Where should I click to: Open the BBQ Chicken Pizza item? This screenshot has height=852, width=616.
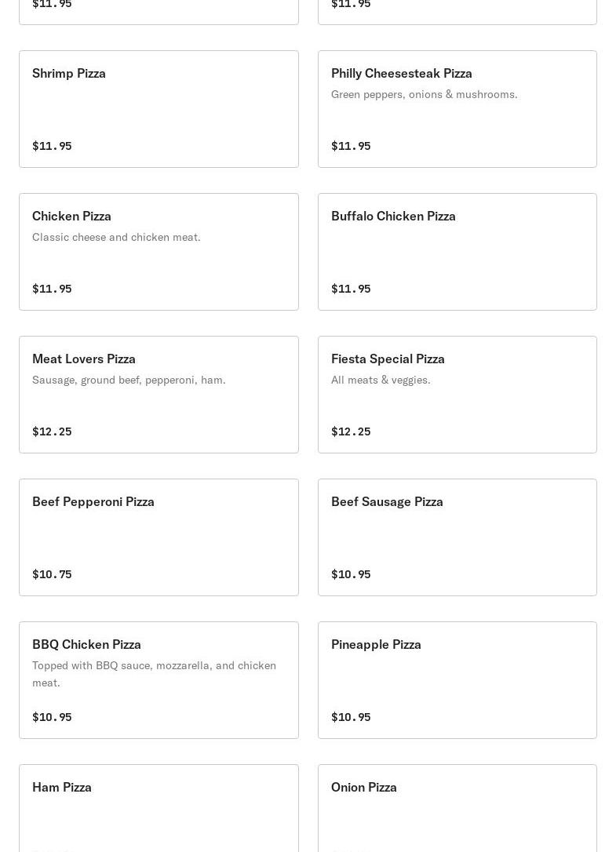click(x=159, y=680)
